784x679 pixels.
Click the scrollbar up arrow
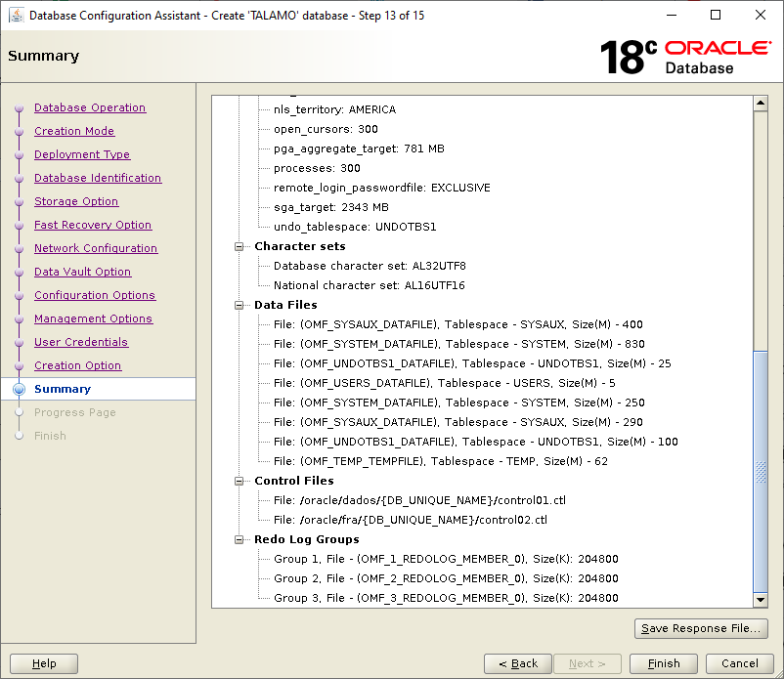pos(761,104)
